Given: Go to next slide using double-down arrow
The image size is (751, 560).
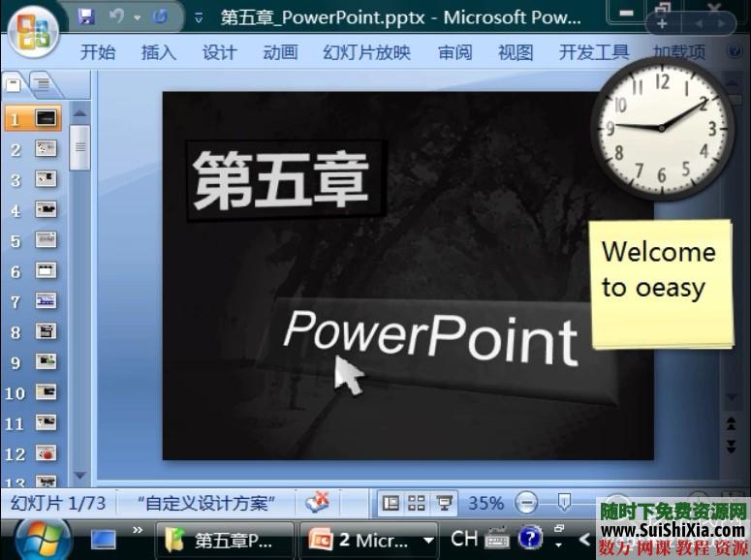Looking at the screenshot, I should point(732,447).
